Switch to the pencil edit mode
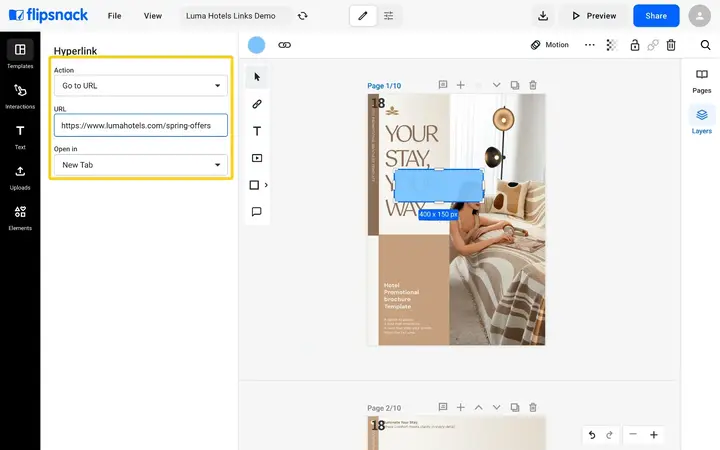The width and height of the screenshot is (720, 450). (x=363, y=16)
